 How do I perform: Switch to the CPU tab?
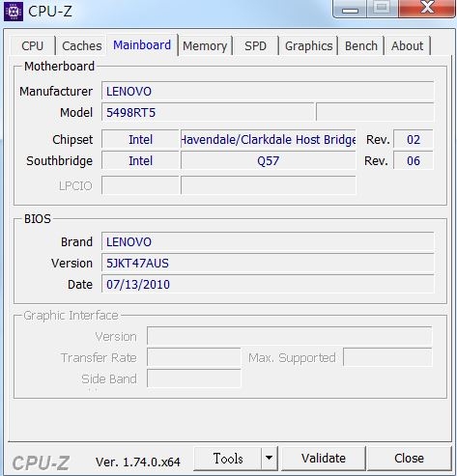click(x=33, y=45)
